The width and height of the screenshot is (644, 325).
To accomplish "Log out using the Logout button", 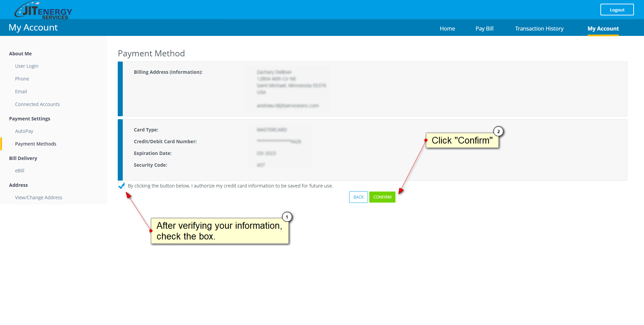I will (x=616, y=10).
